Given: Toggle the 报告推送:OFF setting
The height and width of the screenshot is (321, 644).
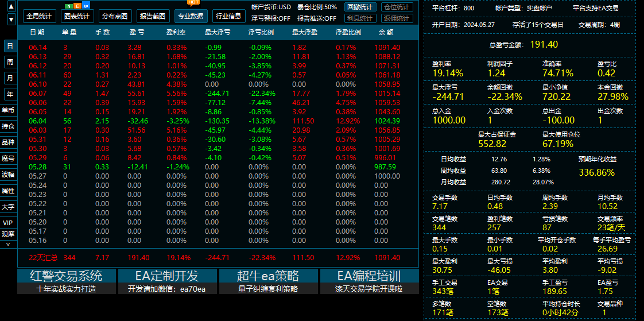Looking at the screenshot, I should [x=317, y=18].
